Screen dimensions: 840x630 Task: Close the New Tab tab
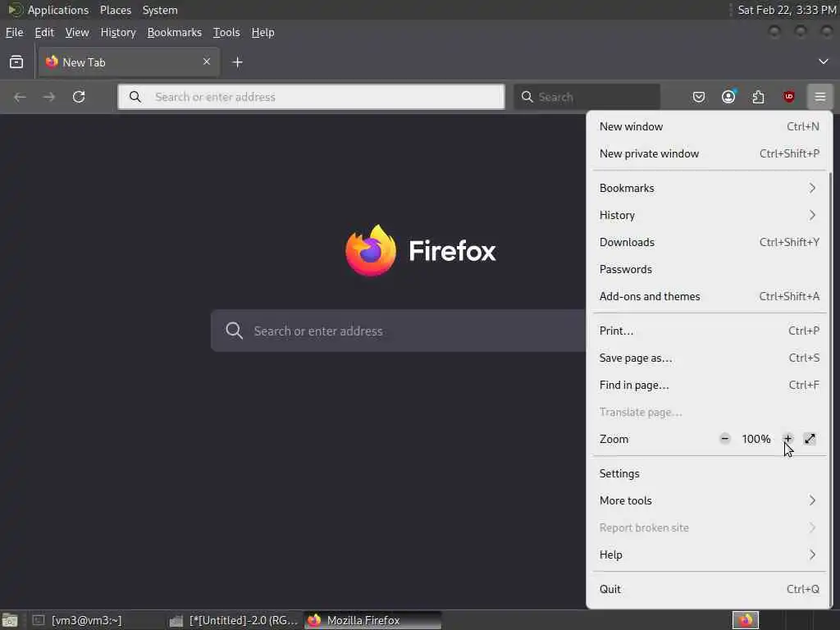[x=207, y=62]
